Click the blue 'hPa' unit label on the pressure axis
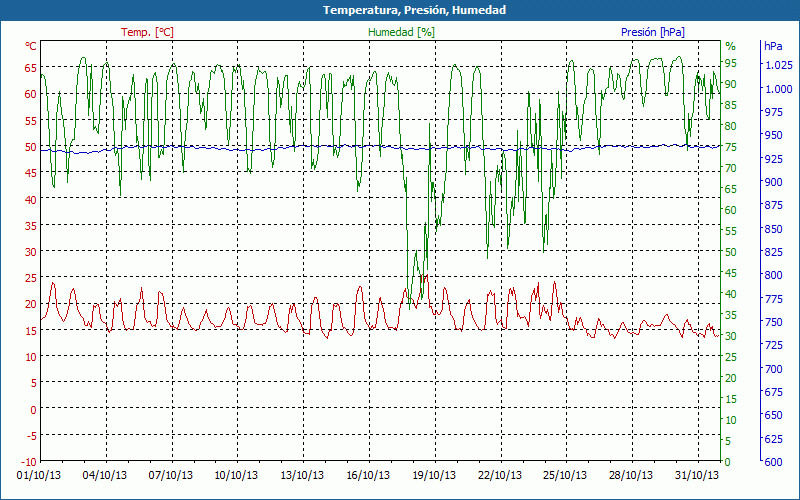Image resolution: width=800 pixels, height=500 pixels. pyautogui.click(x=773, y=46)
